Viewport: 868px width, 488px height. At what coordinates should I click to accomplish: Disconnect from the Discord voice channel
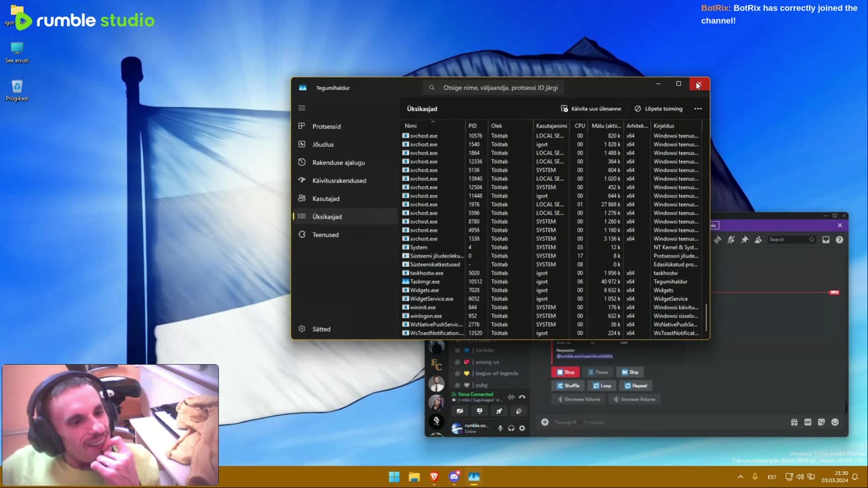521,397
